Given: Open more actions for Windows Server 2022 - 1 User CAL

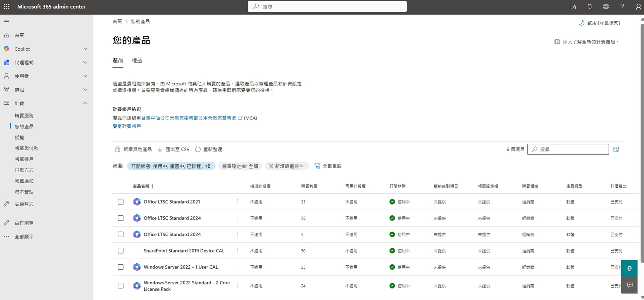Looking at the screenshot, I should click(237, 267).
